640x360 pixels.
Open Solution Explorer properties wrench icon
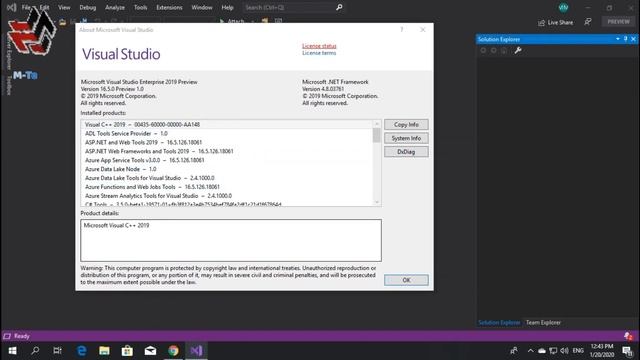518,51
